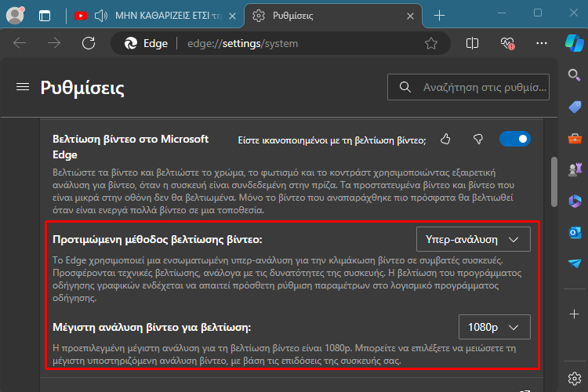Give thumbs down for video enhancement
588x392 pixels.
(477, 140)
